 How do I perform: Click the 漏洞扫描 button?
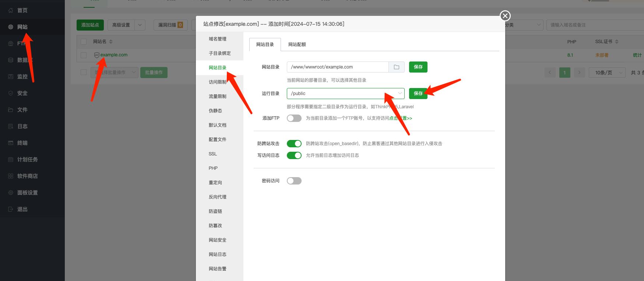point(170,25)
